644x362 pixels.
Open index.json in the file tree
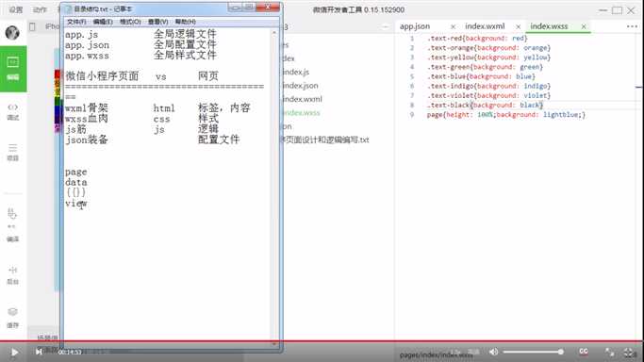301,86
